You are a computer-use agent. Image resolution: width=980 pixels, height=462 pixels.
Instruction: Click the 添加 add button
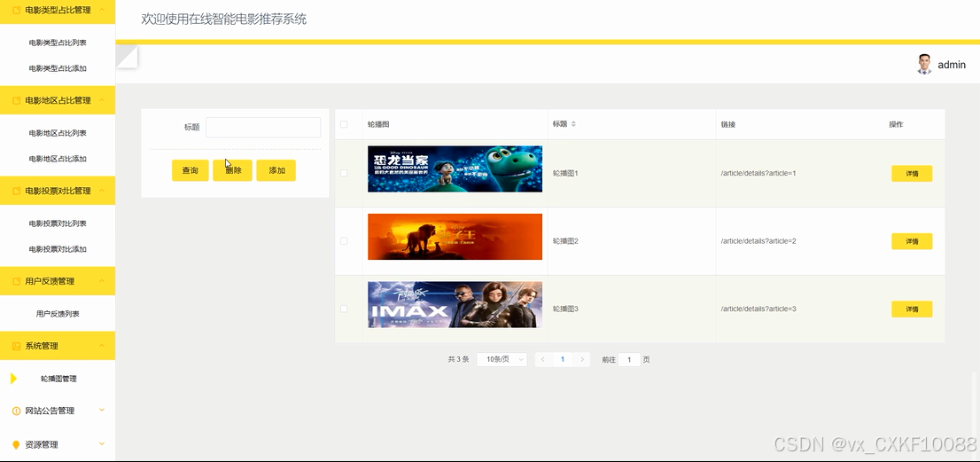pyautogui.click(x=276, y=170)
